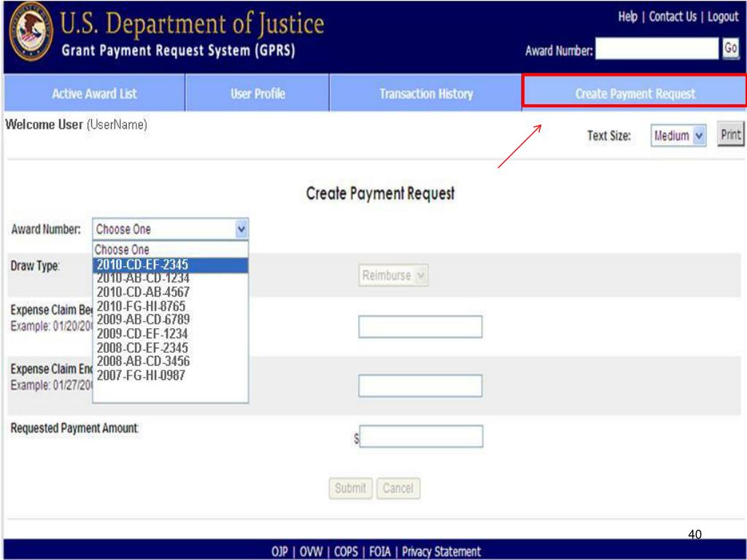Select award 2010-AB-CD-1234 from list
747x560 pixels.
click(x=170, y=278)
